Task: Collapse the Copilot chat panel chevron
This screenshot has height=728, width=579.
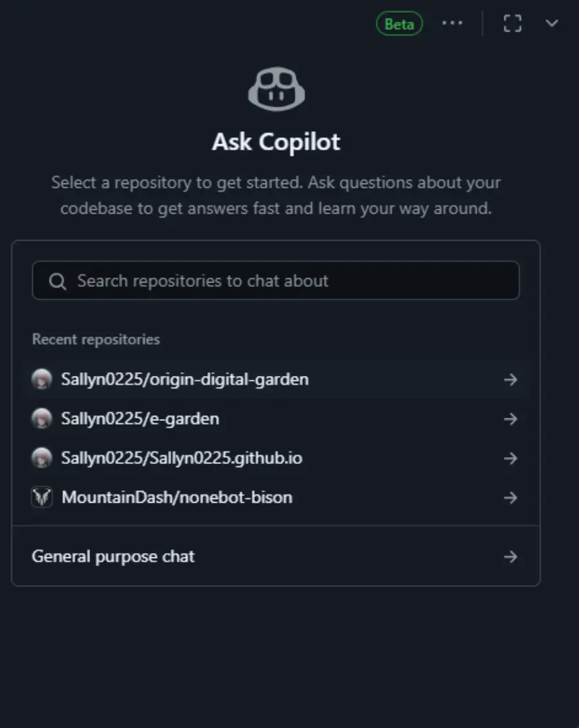Action: pos(551,23)
